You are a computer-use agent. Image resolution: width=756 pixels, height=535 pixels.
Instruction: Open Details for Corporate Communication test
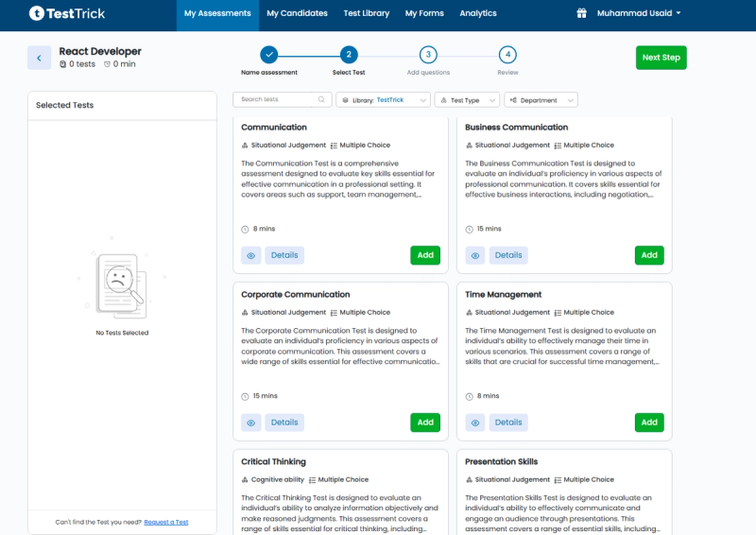pyautogui.click(x=284, y=423)
